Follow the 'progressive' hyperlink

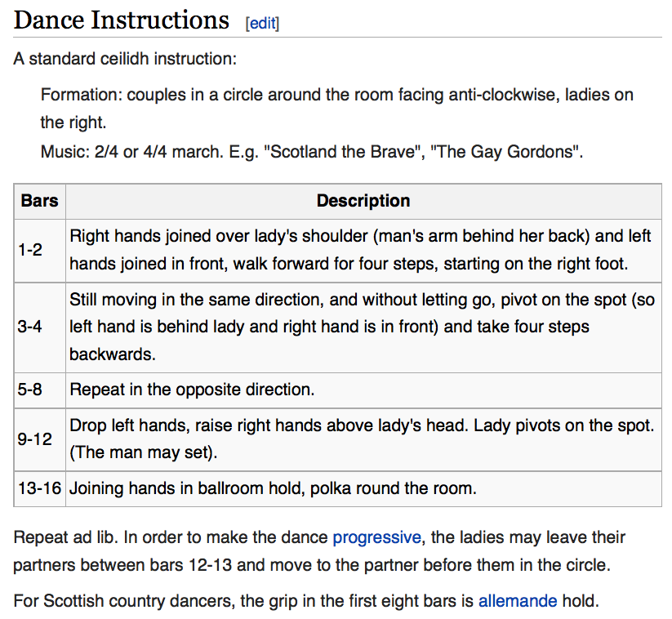[376, 537]
